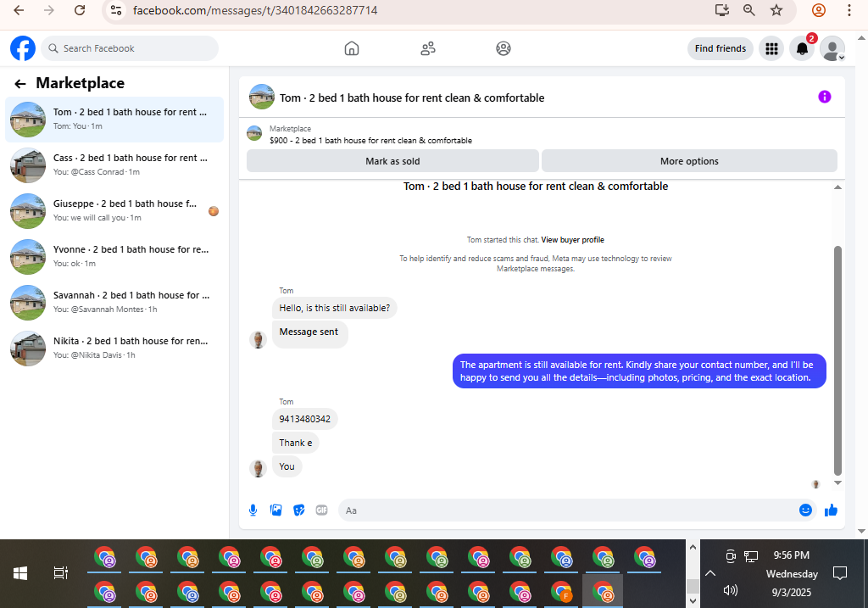Open Yvonne conversation in the list
Viewport: 868px width, 608px height.
point(114,257)
